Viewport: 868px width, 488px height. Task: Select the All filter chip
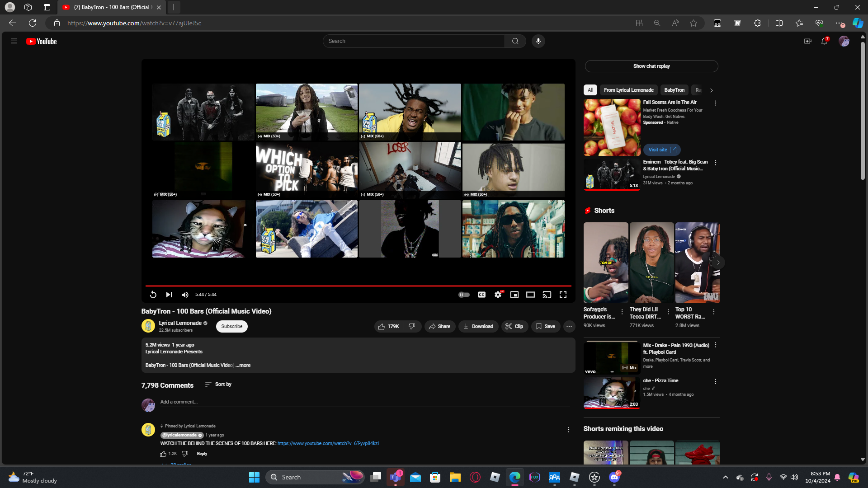click(590, 90)
